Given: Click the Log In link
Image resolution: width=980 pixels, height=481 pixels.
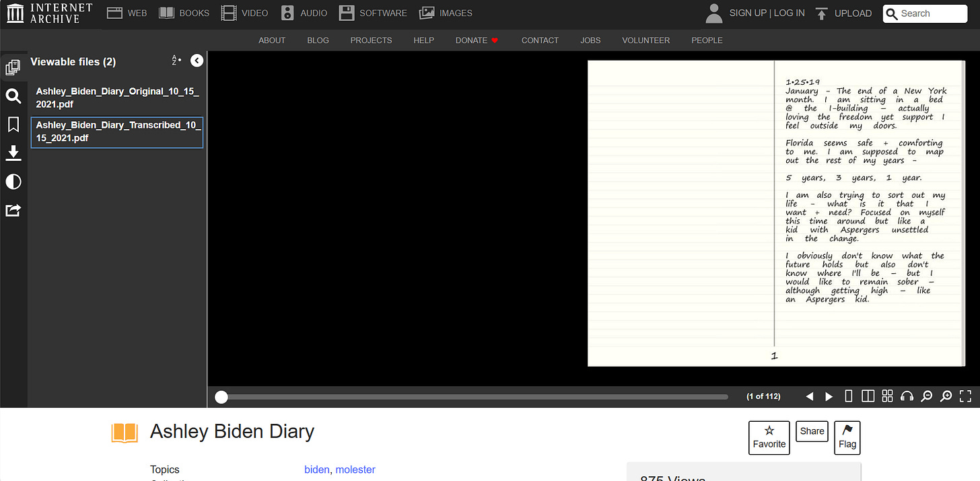Looking at the screenshot, I should 790,13.
